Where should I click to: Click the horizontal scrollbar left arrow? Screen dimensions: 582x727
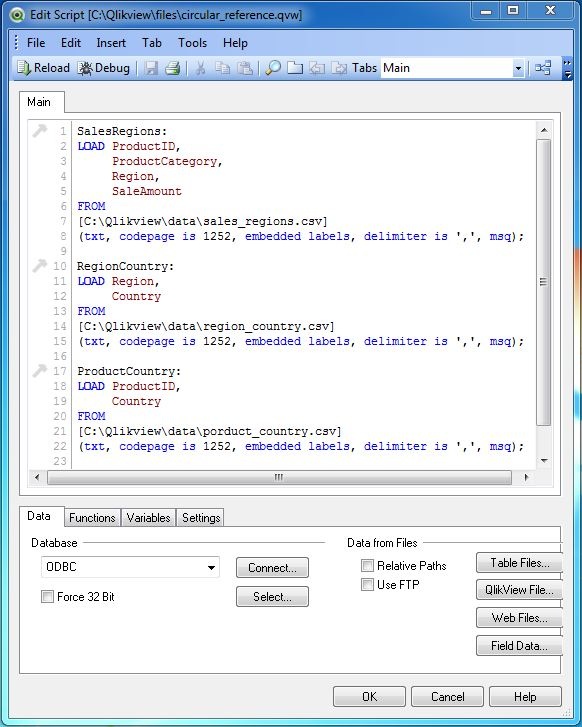pos(37,477)
